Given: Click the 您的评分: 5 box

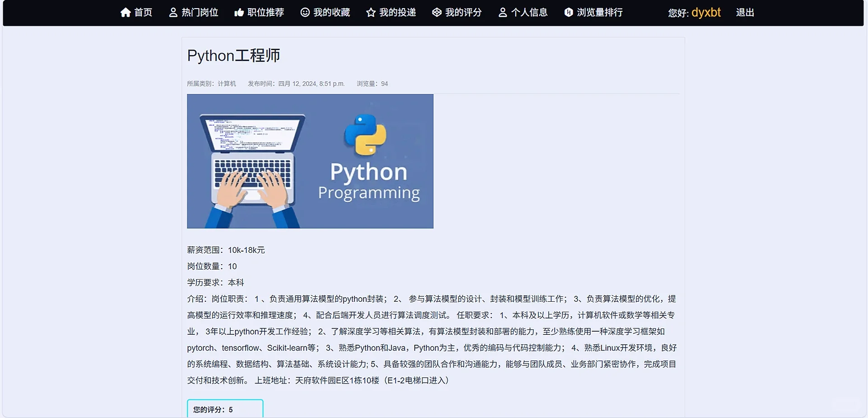Looking at the screenshot, I should click(225, 408).
